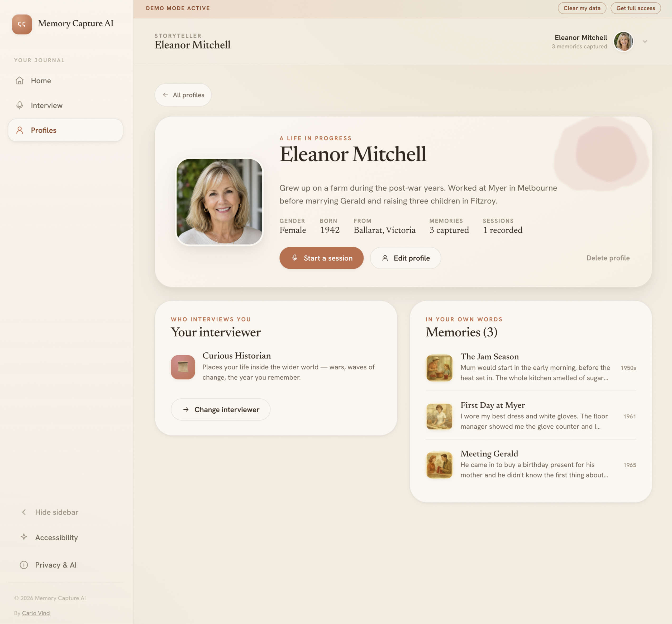Click the Change interviewer button

pos(220,410)
